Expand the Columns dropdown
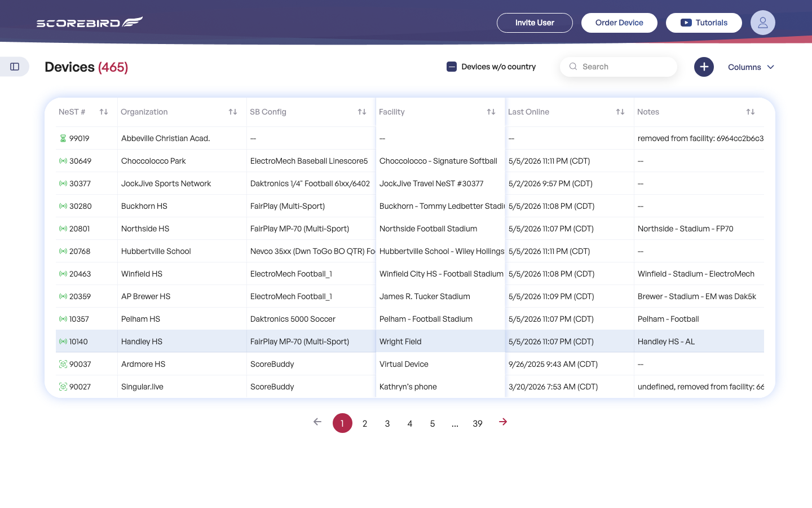The width and height of the screenshot is (812, 508). tap(751, 67)
